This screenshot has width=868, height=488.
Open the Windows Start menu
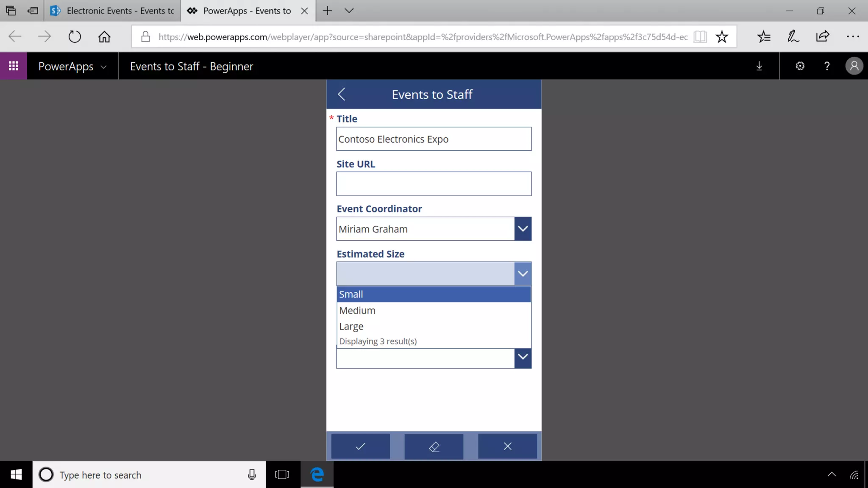click(16, 475)
